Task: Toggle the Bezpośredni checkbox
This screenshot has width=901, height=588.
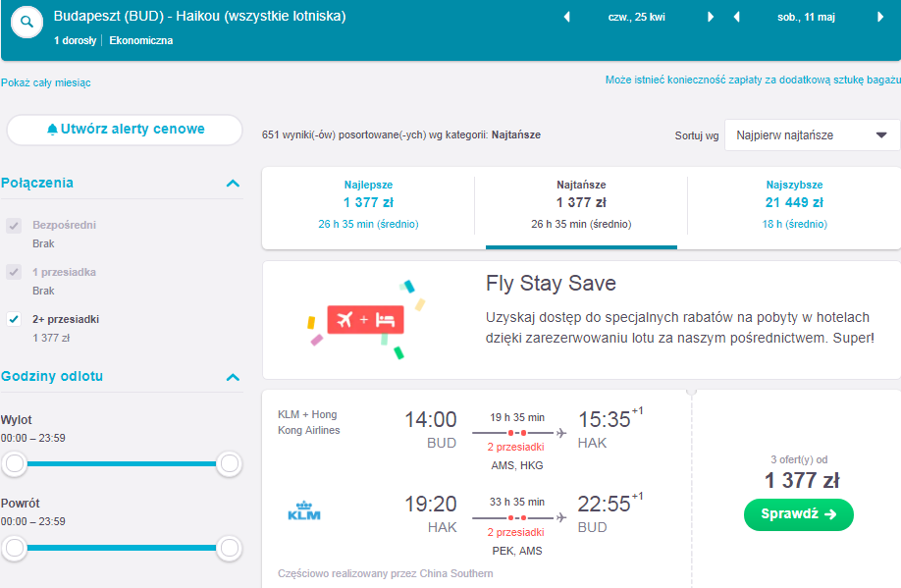Action: point(14,226)
